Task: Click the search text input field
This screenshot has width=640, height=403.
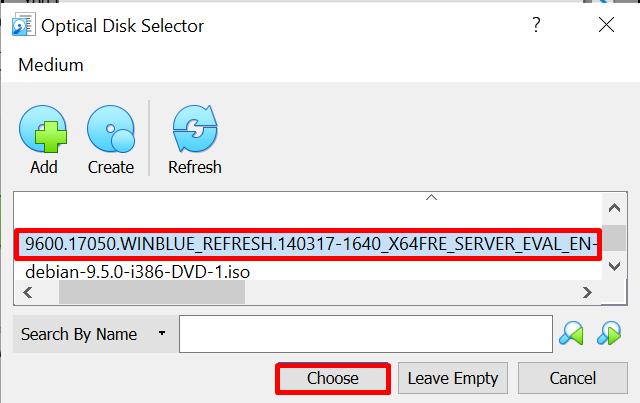Action: [365, 334]
